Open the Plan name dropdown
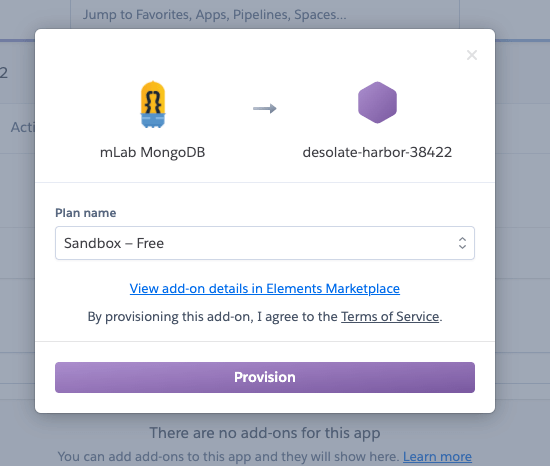The height and width of the screenshot is (466, 550). click(265, 243)
